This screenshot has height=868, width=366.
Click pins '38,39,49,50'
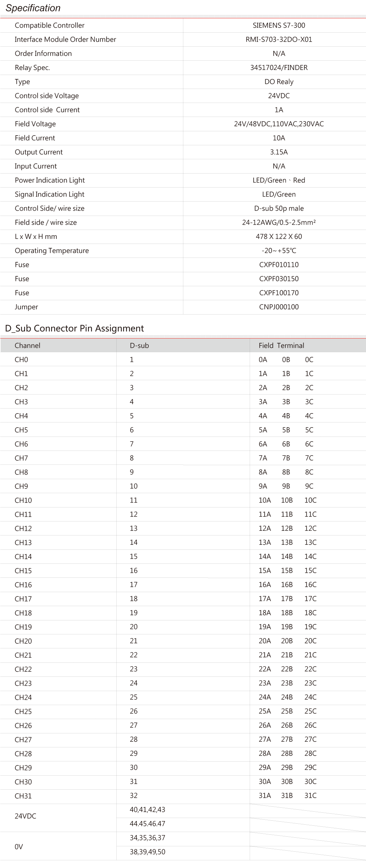point(147,852)
